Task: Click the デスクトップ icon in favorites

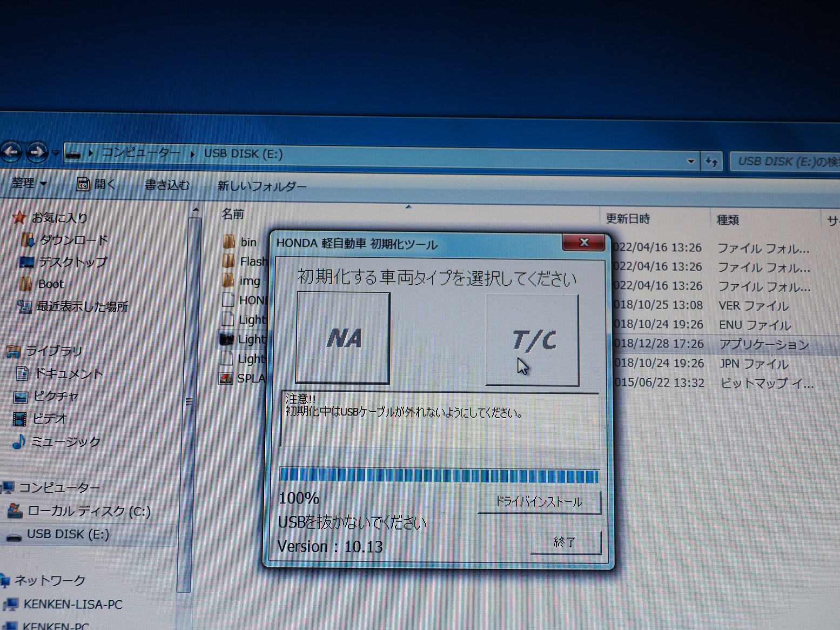Action: [x=26, y=262]
